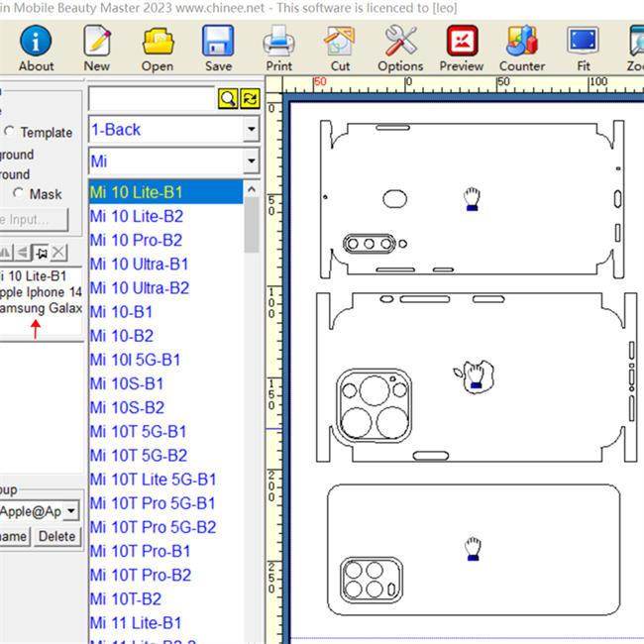Create a new file with New
The image size is (644, 644).
click(x=96, y=48)
